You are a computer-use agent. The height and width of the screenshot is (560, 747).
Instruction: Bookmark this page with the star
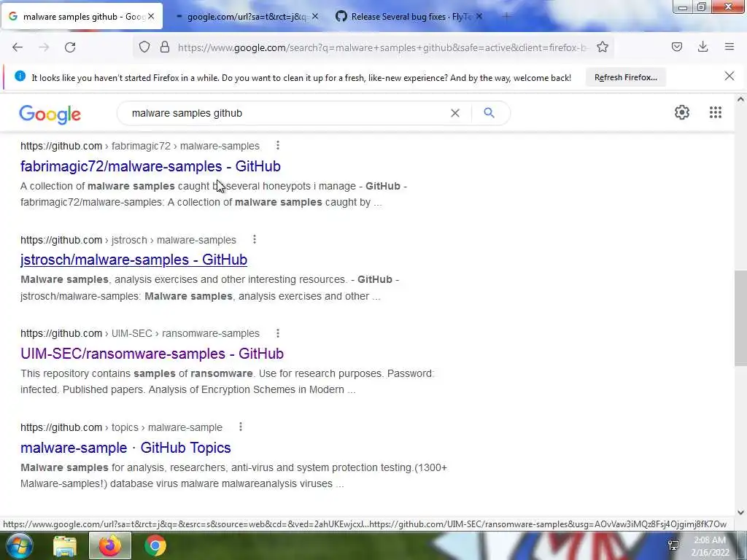(x=603, y=47)
